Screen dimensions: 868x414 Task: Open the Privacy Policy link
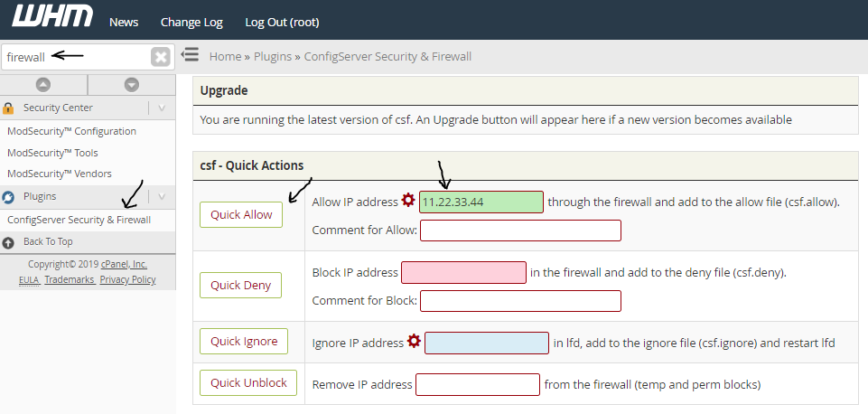128,279
